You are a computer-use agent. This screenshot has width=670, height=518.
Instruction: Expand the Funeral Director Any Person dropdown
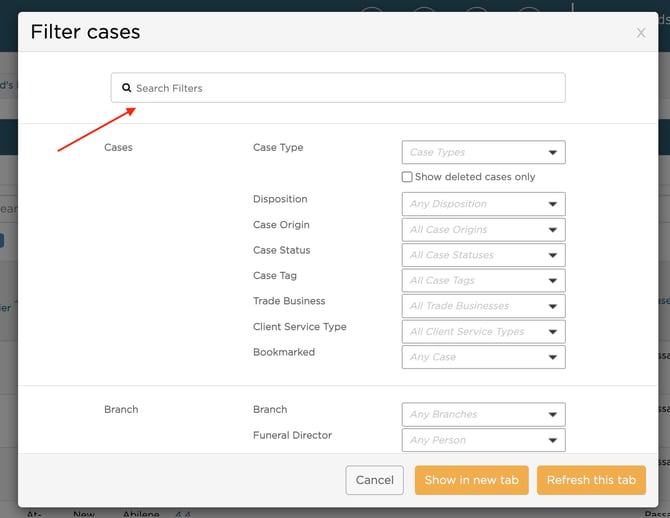[483, 440]
